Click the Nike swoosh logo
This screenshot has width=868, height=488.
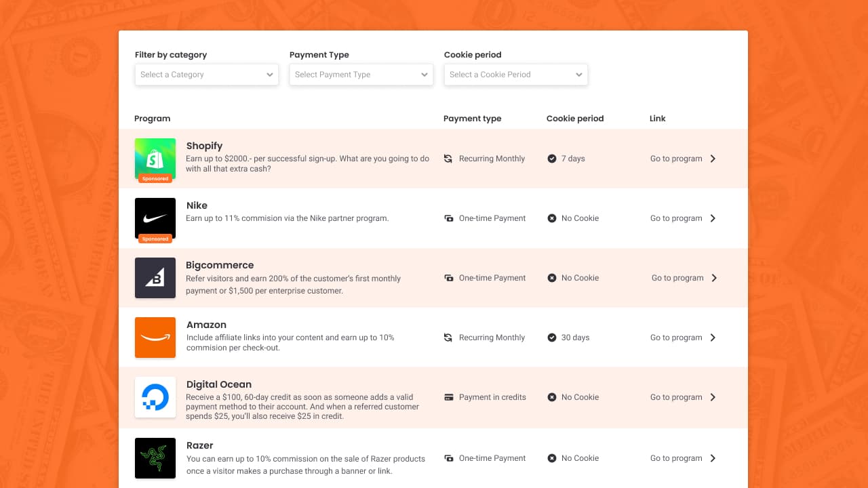[155, 218]
